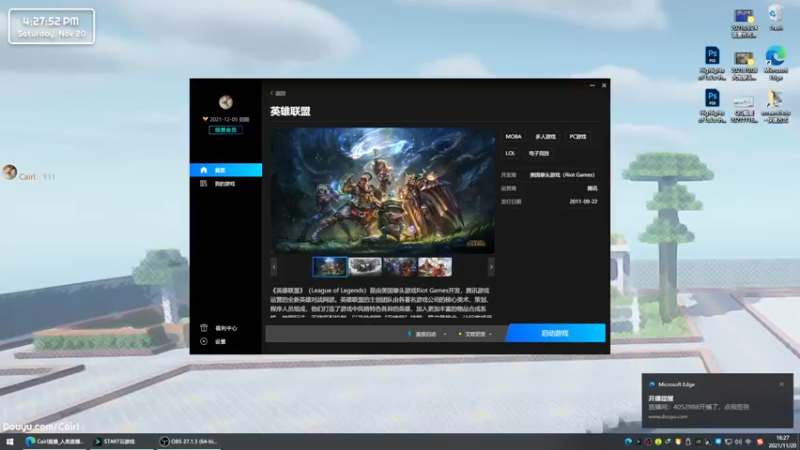The height and width of the screenshot is (450, 800).
Task: Open the My Games sidebar tab
Action: (x=226, y=184)
